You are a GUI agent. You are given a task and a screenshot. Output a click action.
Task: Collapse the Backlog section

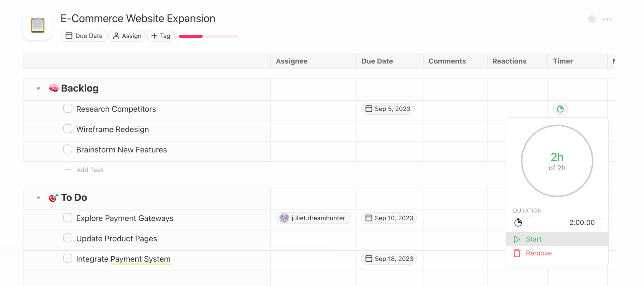click(x=38, y=88)
